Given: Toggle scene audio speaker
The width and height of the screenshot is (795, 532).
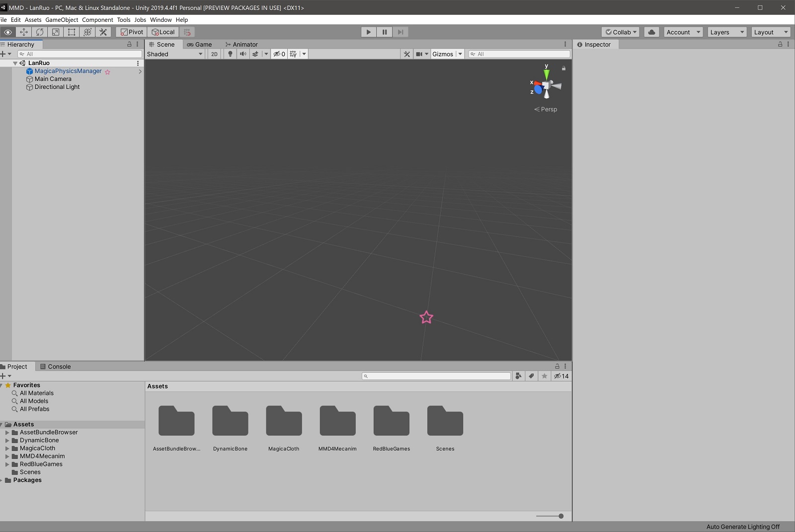Looking at the screenshot, I should pyautogui.click(x=243, y=54).
